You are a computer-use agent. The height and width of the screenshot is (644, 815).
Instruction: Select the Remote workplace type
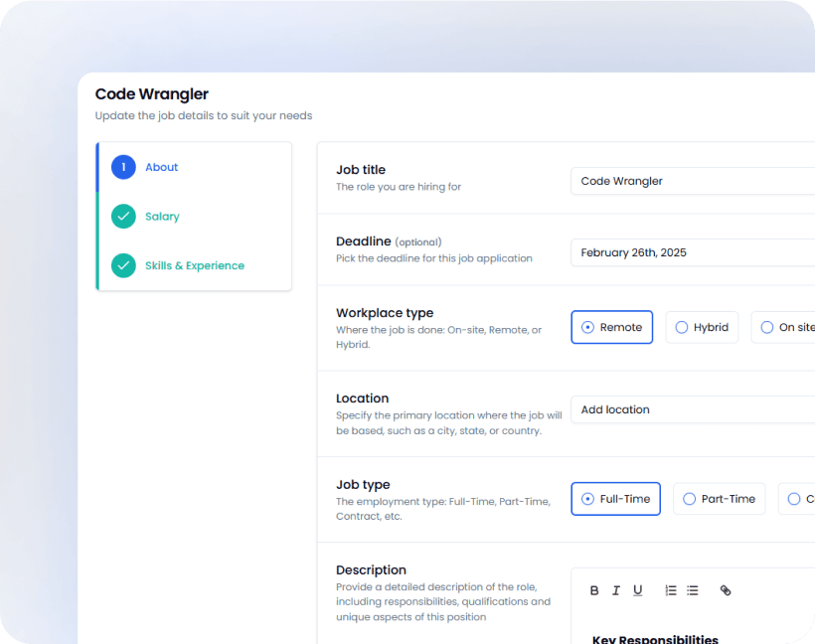coord(612,327)
